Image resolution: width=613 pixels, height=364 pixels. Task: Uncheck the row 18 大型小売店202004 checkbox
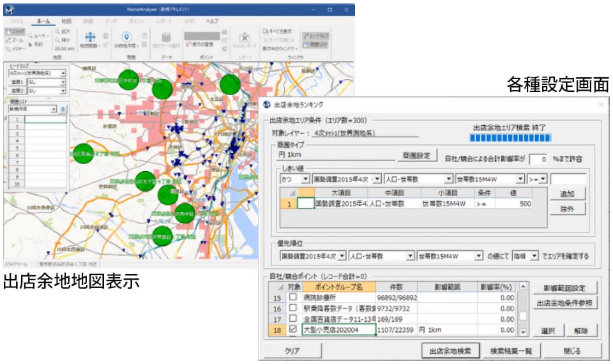292,330
